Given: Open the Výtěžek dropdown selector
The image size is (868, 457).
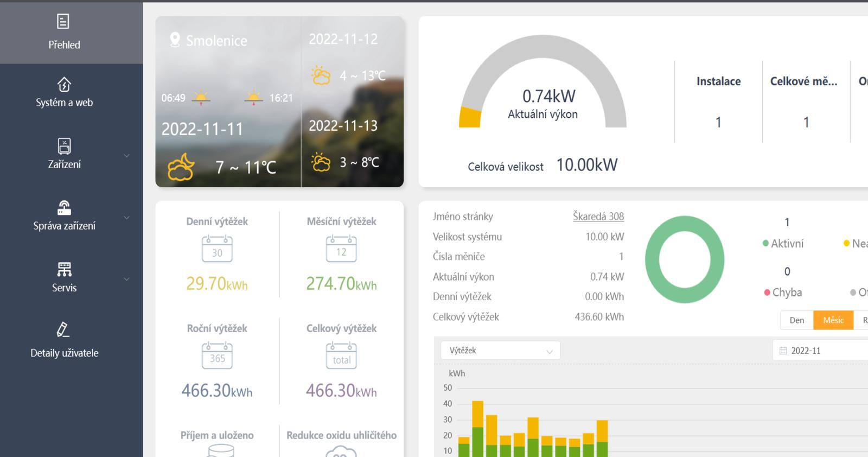Looking at the screenshot, I should coord(500,351).
